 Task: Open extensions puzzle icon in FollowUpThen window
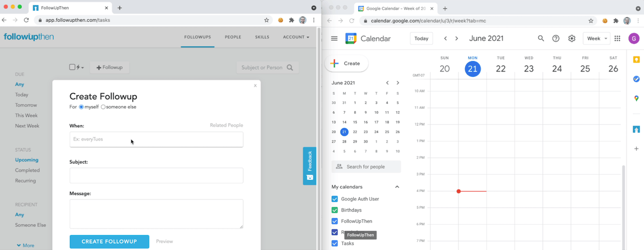291,20
